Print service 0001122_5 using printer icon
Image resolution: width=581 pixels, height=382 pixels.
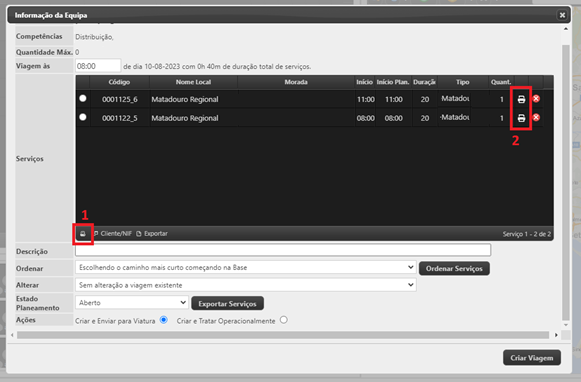tap(521, 118)
